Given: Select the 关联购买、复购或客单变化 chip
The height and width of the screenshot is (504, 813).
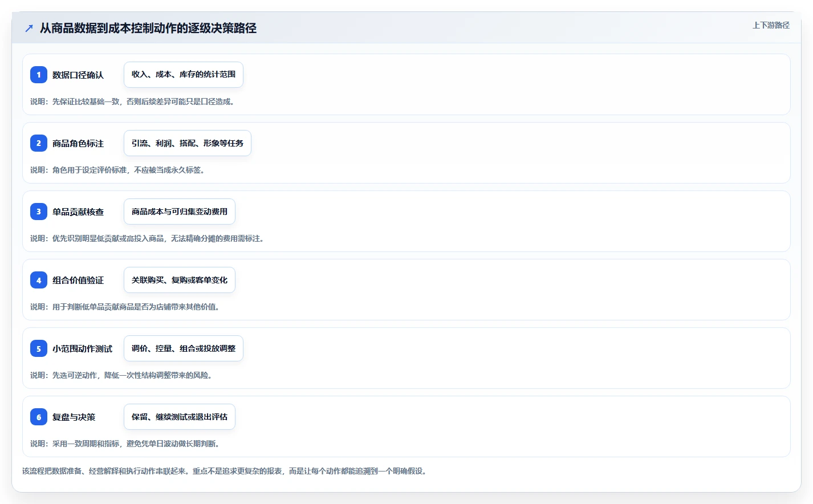Looking at the screenshot, I should (180, 280).
